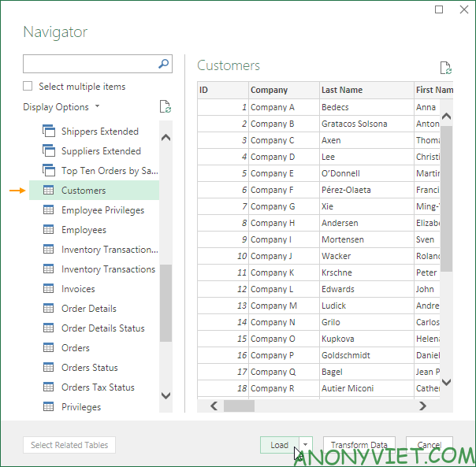Click the search magnifier icon in Navigator
Image resolution: width=476 pixels, height=467 pixels.
164,65
